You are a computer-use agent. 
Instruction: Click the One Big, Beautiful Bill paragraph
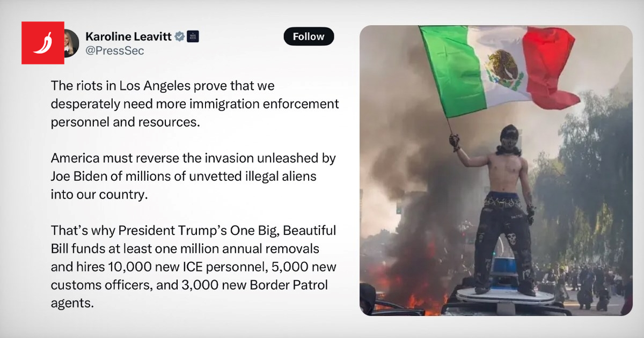click(x=193, y=267)
